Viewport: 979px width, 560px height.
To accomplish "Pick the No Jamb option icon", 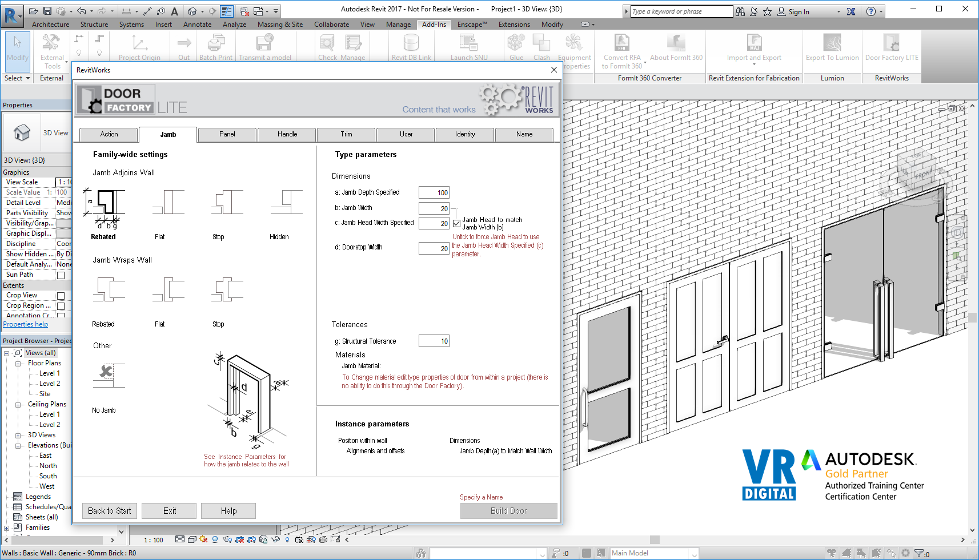I will (109, 376).
